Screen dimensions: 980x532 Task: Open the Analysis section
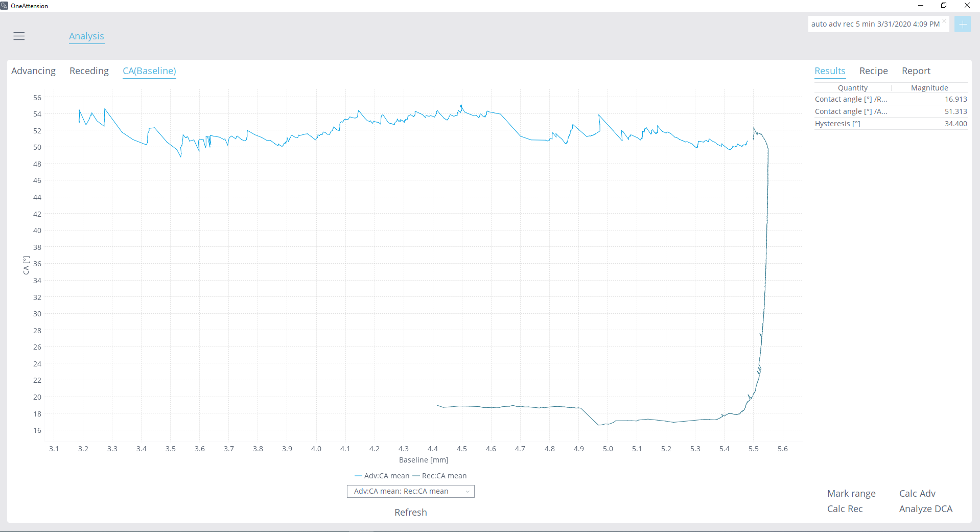click(86, 36)
